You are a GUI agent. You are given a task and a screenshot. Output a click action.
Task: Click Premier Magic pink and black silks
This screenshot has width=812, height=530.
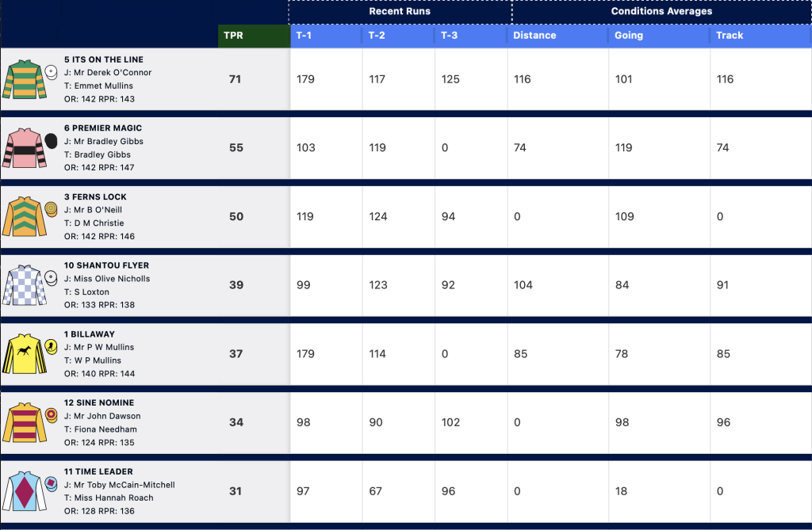pos(25,148)
